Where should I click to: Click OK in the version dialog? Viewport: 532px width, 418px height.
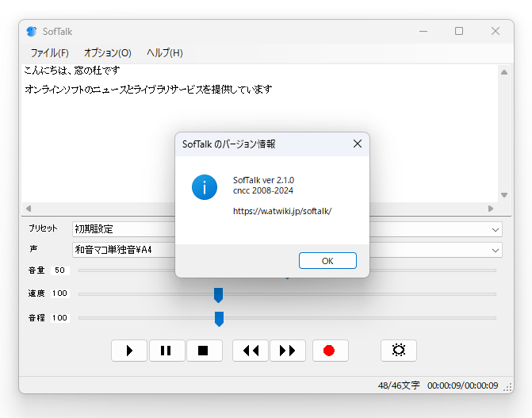327,260
